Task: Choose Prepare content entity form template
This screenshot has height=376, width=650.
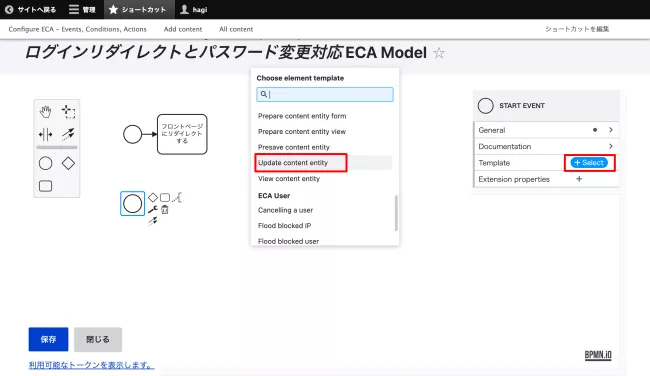Action: [302, 116]
